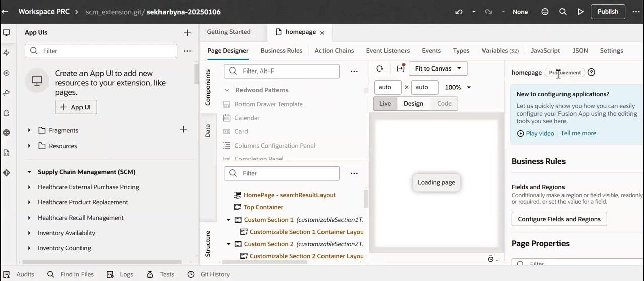This screenshot has height=281, width=644.
Task: Expand Inventory Counting node
Action: point(29,248)
